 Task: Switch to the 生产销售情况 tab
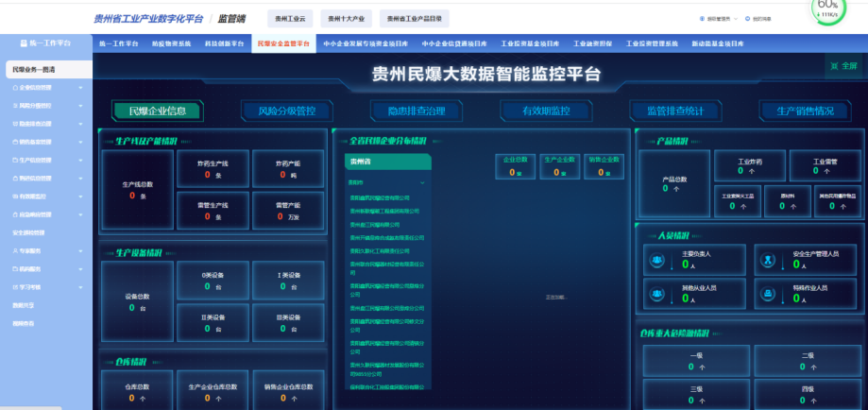click(805, 111)
